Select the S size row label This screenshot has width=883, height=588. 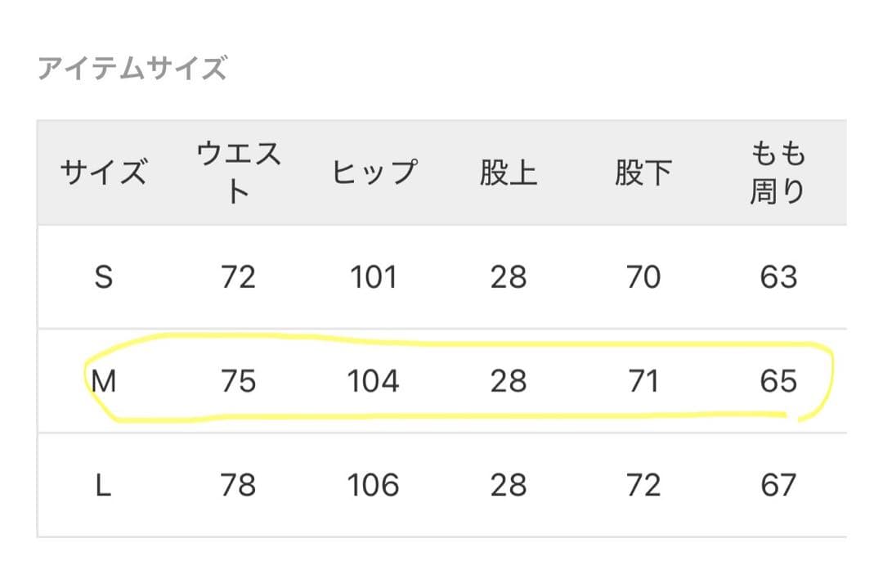click(x=103, y=277)
